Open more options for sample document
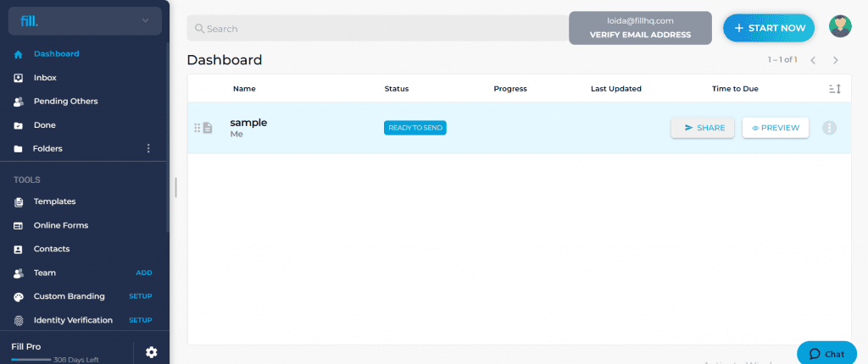The height and width of the screenshot is (364, 868). tap(829, 128)
